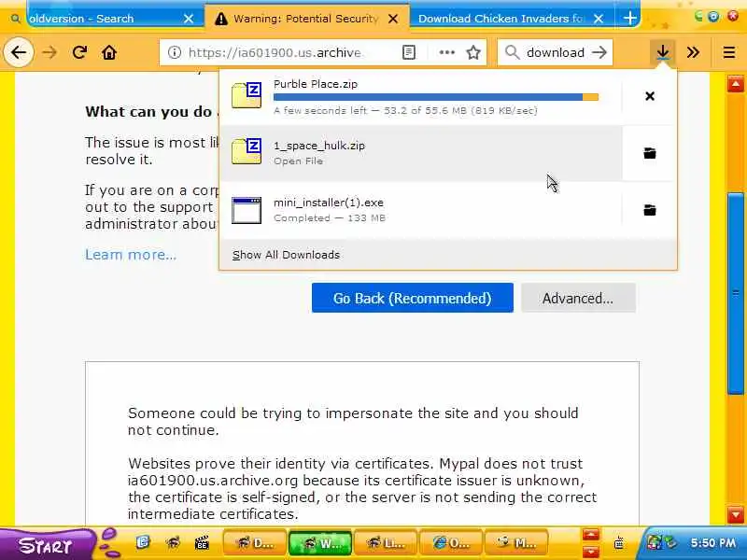Open containing folder for mini_installer(1).exe
The height and width of the screenshot is (560, 747).
tap(649, 210)
